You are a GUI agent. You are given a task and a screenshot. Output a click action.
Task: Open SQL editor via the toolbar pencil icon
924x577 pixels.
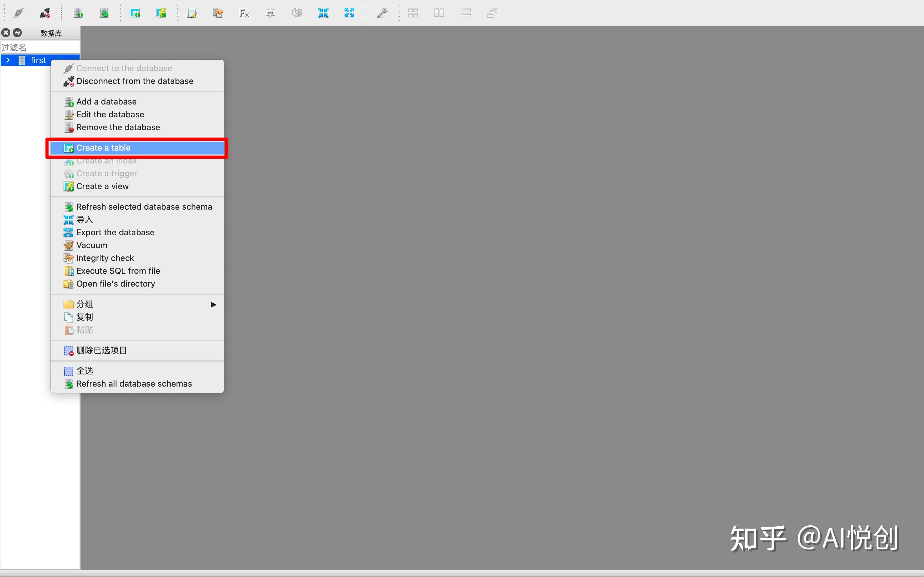pyautogui.click(x=192, y=13)
